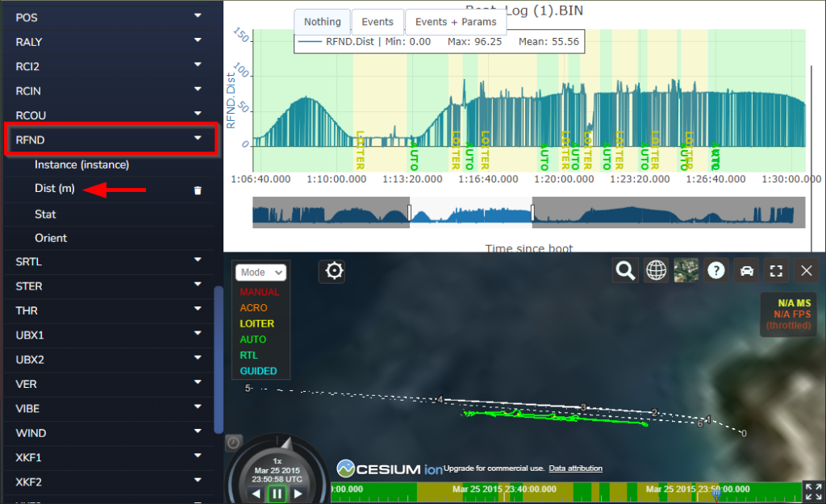Open the satellite imagery layer picker
826x504 pixels.
coord(686,270)
